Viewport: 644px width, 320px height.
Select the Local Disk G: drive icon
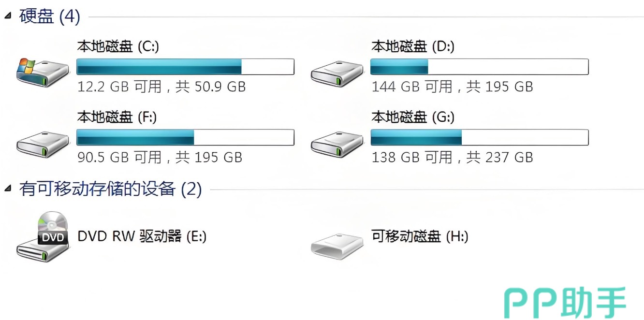tap(337, 143)
